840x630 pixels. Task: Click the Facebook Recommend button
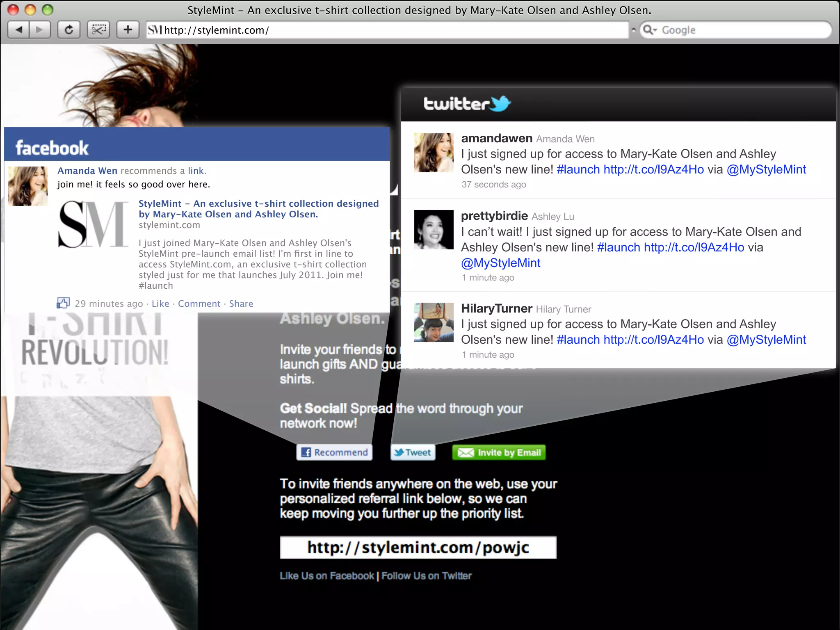pos(334,452)
